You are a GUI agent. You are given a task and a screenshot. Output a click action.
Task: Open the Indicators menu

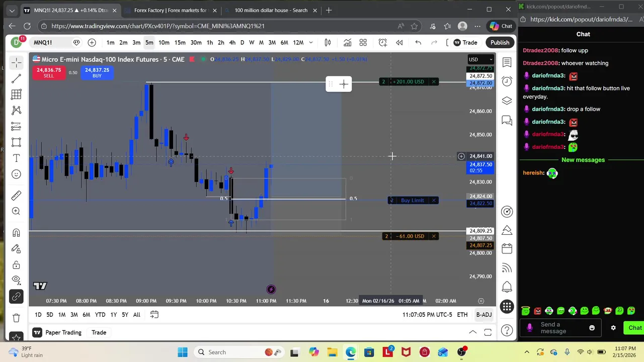[x=347, y=43]
